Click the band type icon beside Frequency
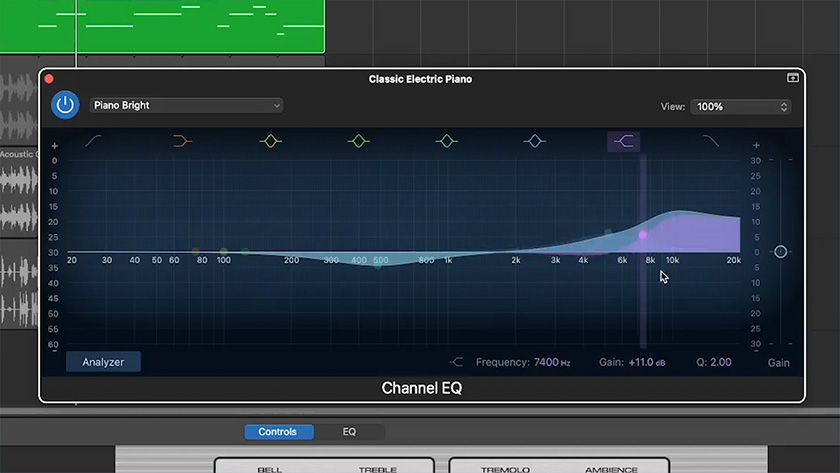The height and width of the screenshot is (473, 840). (457, 362)
